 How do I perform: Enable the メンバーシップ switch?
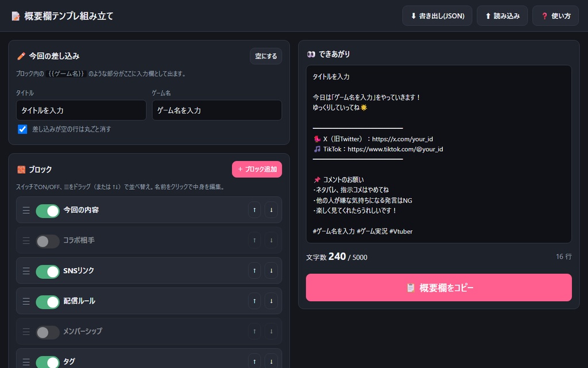(48, 333)
